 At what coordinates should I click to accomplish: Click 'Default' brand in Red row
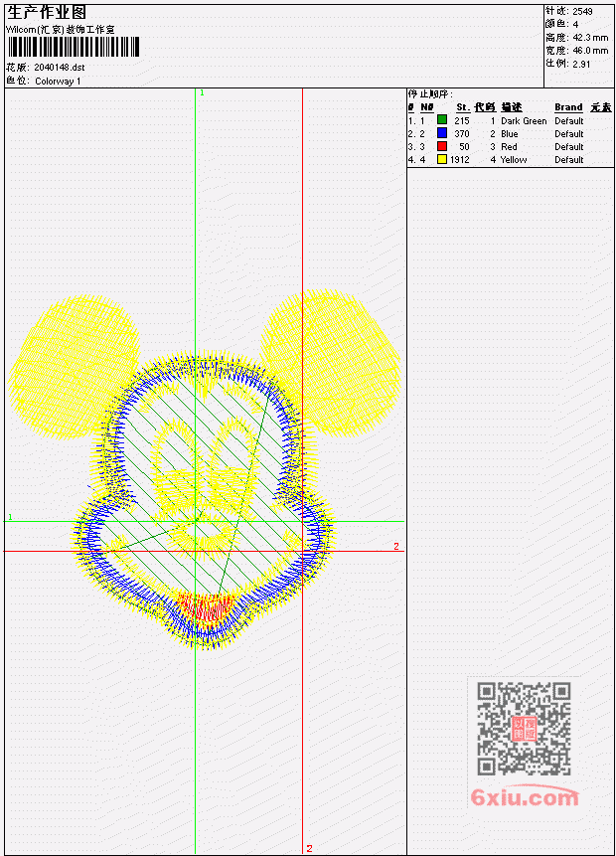coord(569,147)
